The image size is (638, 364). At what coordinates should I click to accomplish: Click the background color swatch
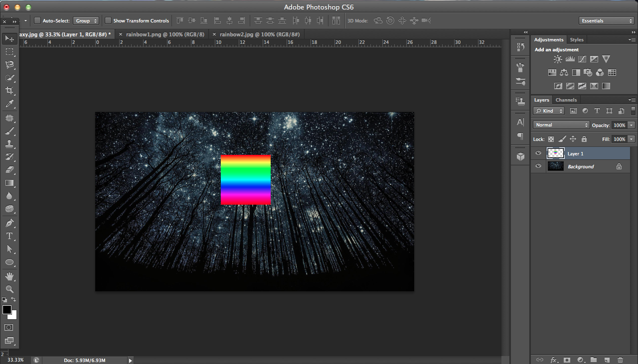click(13, 316)
